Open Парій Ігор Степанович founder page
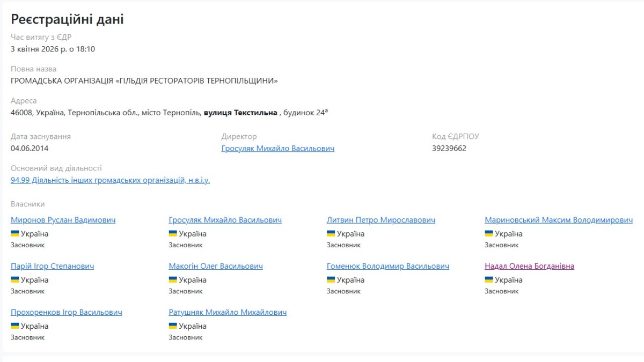The height and width of the screenshot is (362, 644). [52, 266]
